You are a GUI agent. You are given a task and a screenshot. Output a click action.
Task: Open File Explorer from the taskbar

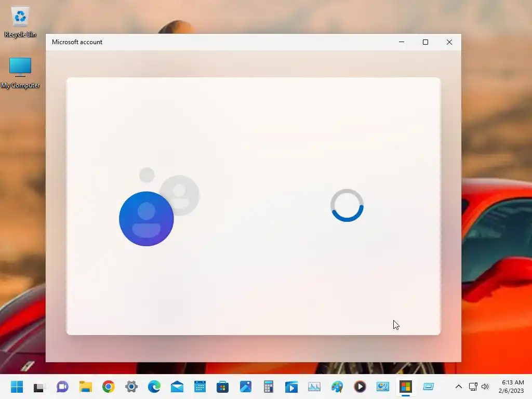86,387
